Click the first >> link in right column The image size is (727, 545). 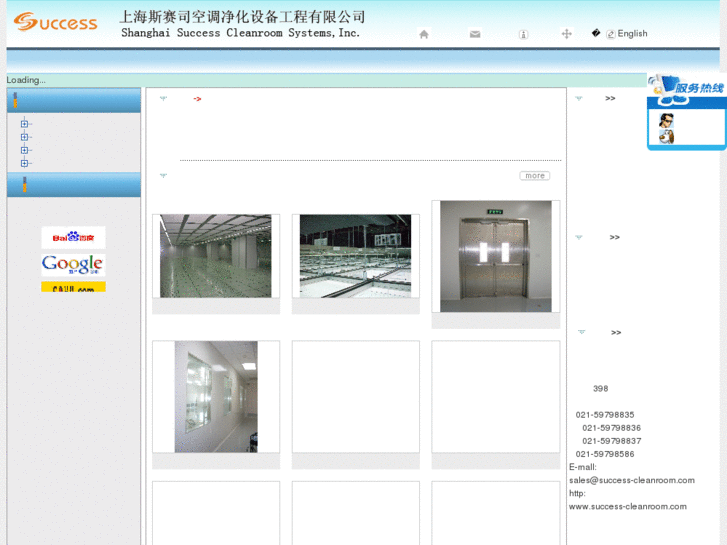coord(610,98)
